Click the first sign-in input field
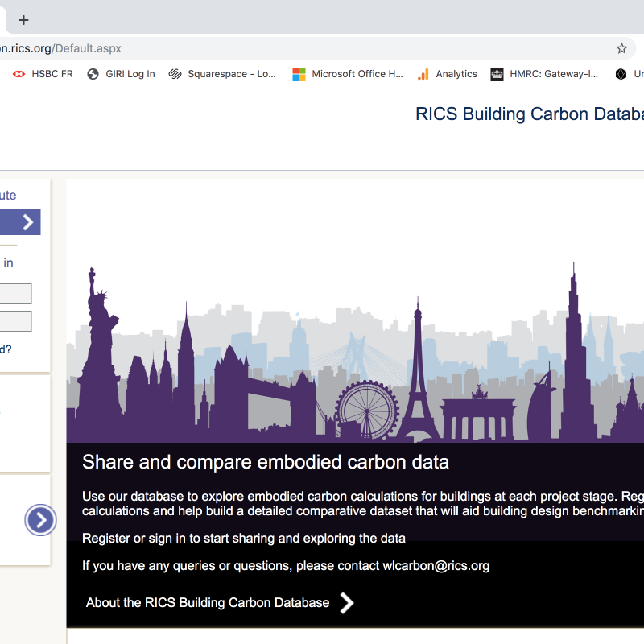Image resolution: width=644 pixels, height=644 pixels. (x=16, y=294)
